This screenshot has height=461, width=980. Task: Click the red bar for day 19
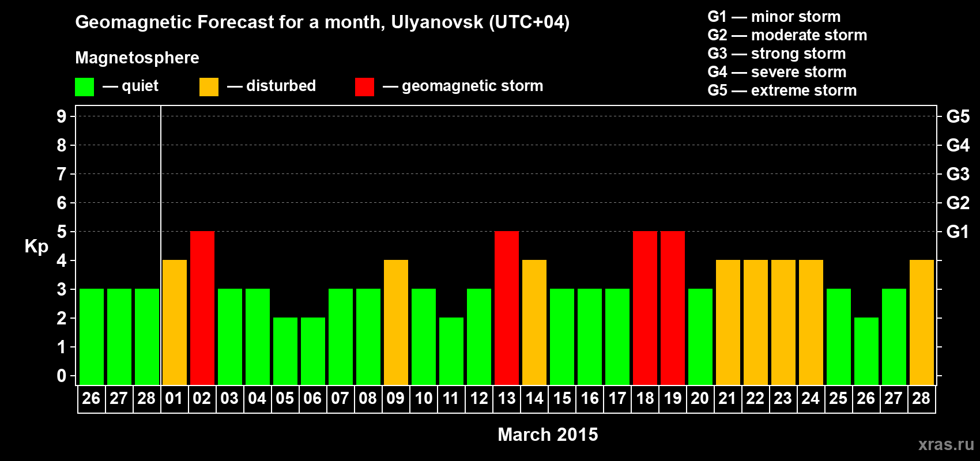point(673,308)
